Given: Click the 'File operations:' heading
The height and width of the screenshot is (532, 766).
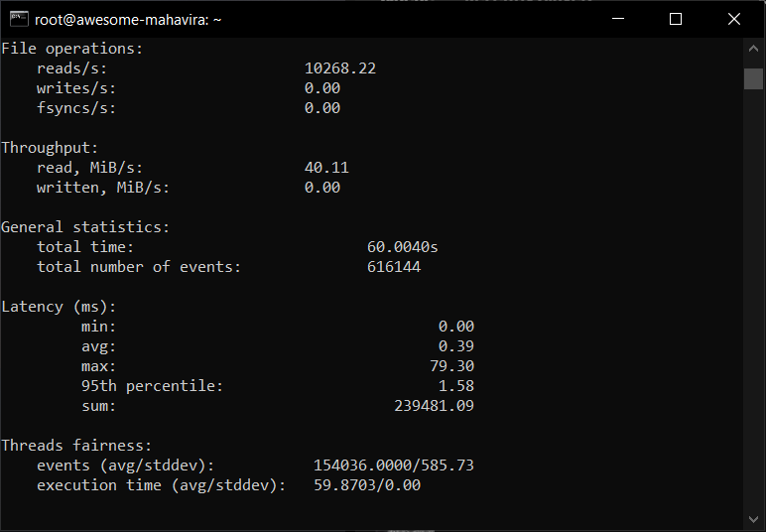Looking at the screenshot, I should click(x=72, y=49).
